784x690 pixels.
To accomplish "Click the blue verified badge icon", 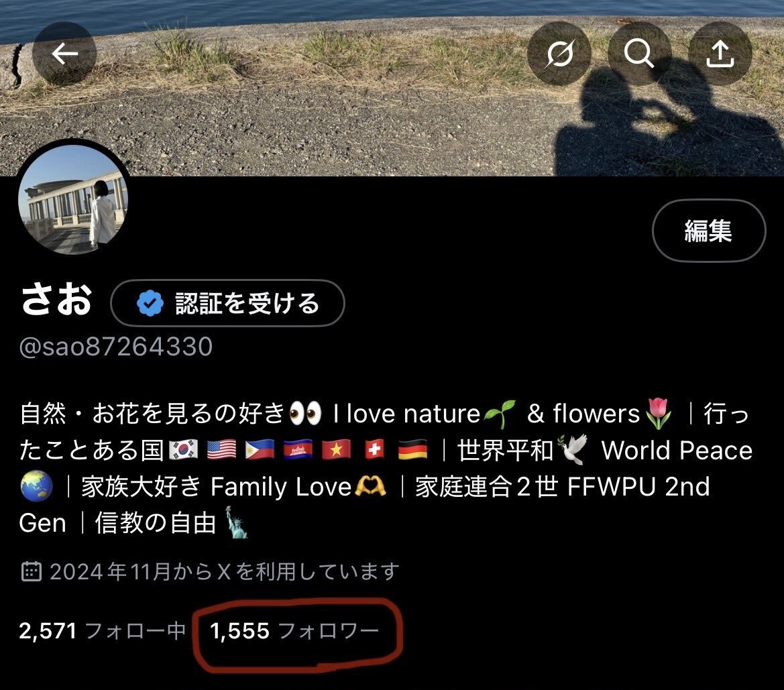I will [150, 303].
